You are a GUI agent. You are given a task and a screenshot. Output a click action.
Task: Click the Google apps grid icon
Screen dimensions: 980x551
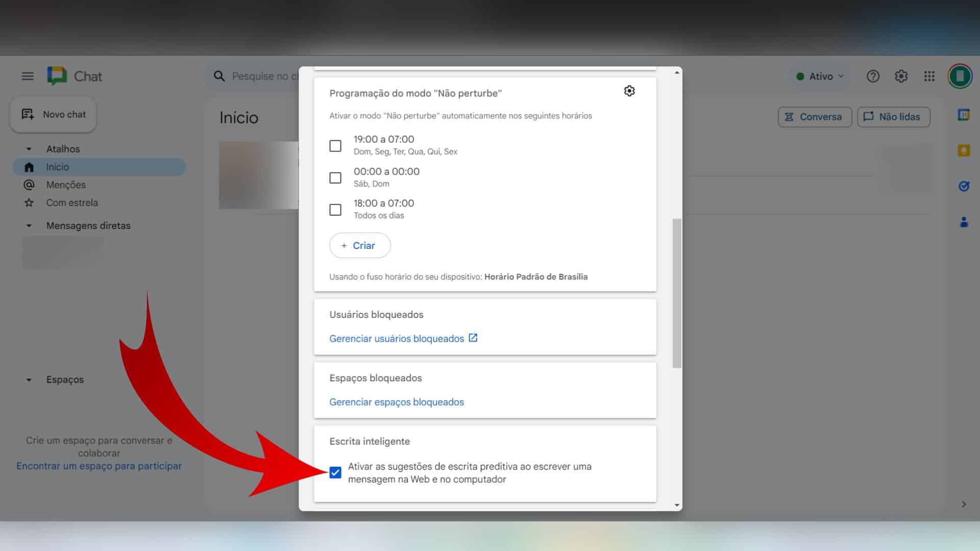[x=929, y=76]
